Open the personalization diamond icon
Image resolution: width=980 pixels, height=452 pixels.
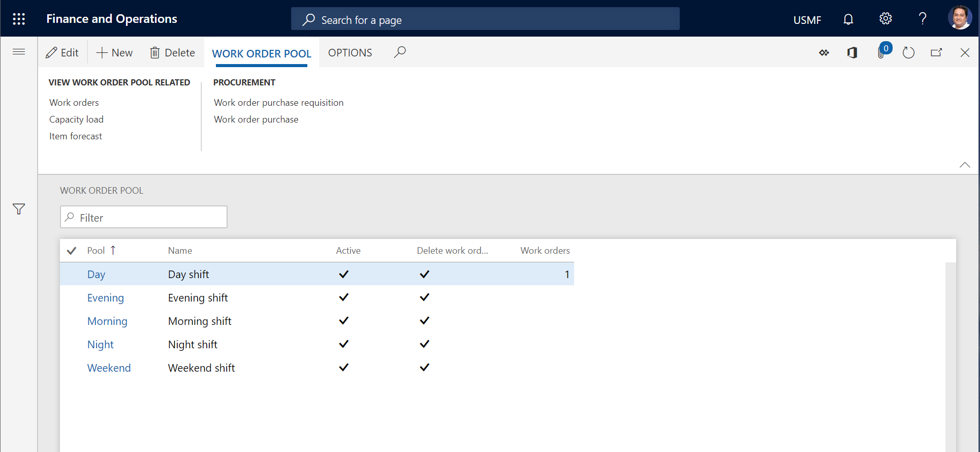click(824, 52)
